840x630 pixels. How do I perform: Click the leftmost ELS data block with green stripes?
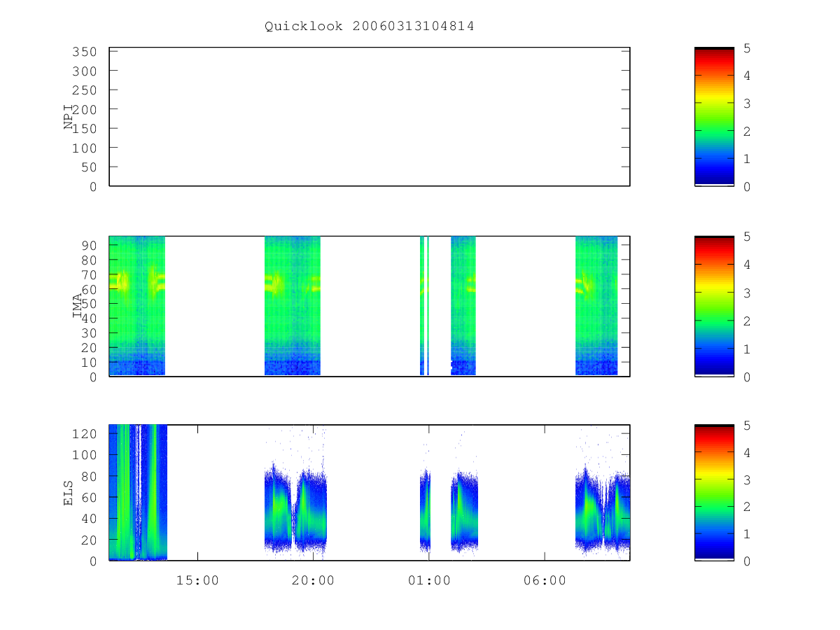(x=138, y=493)
